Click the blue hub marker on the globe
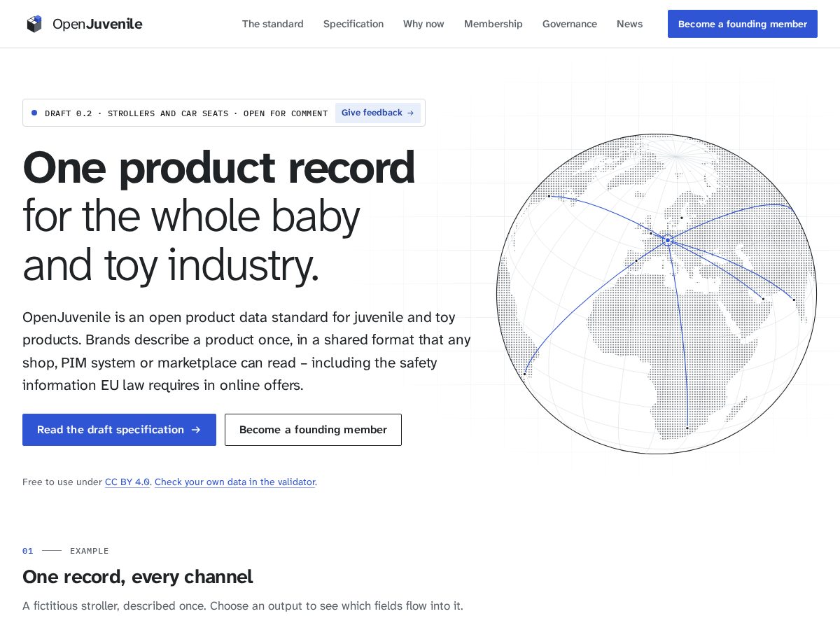This screenshot has width=840, height=630. (668, 241)
